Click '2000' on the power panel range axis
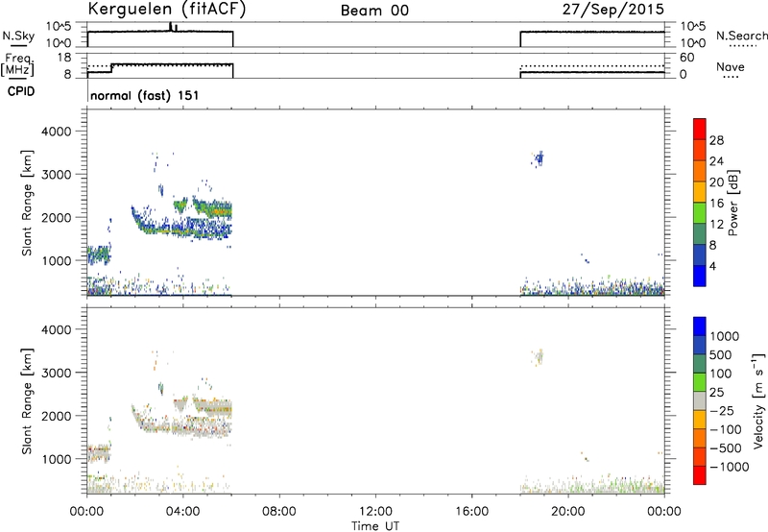This screenshot has width=768, height=532. 56,217
